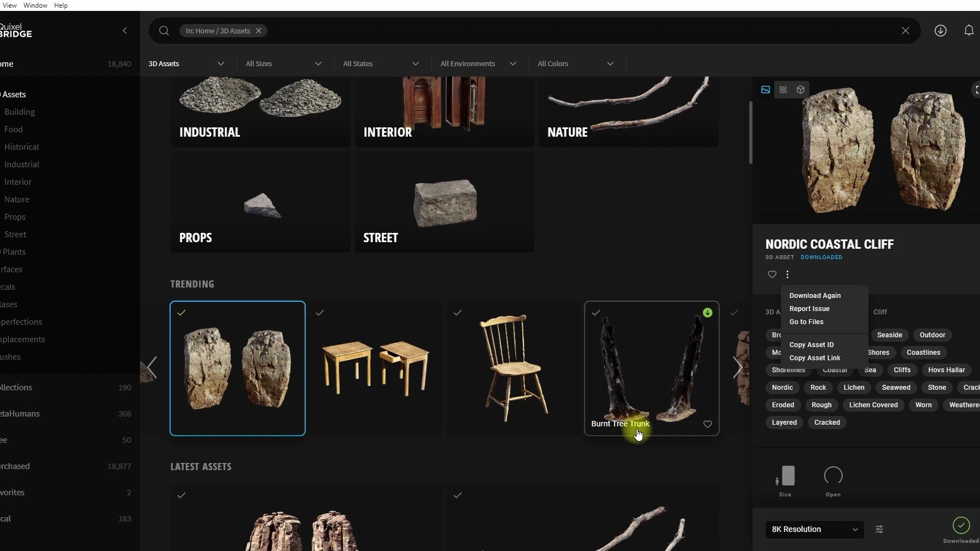Select Nature in the sidebar
Image resolution: width=980 pixels, height=551 pixels.
17,200
